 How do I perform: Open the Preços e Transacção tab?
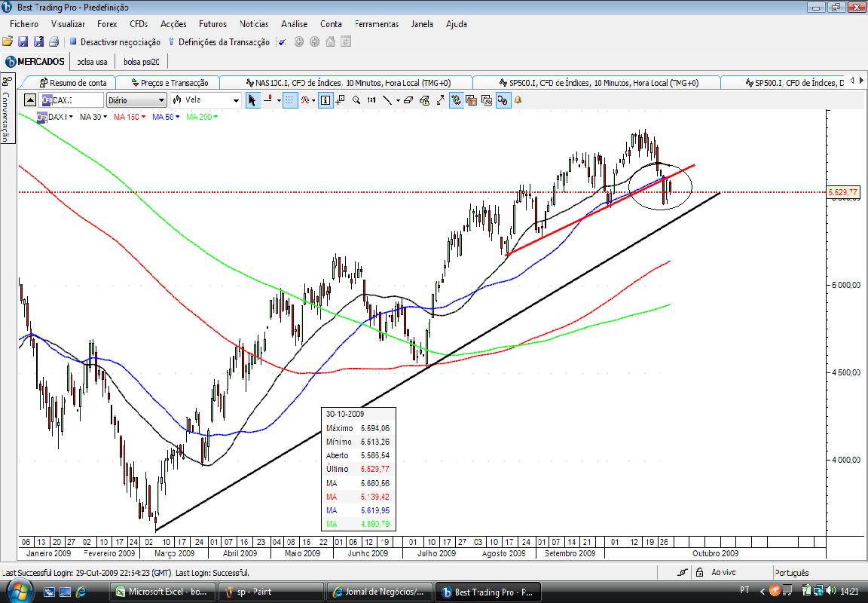170,82
